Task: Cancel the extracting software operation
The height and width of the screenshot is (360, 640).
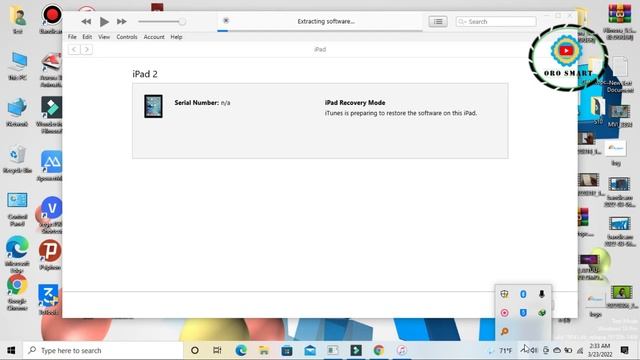Action: pos(226,20)
